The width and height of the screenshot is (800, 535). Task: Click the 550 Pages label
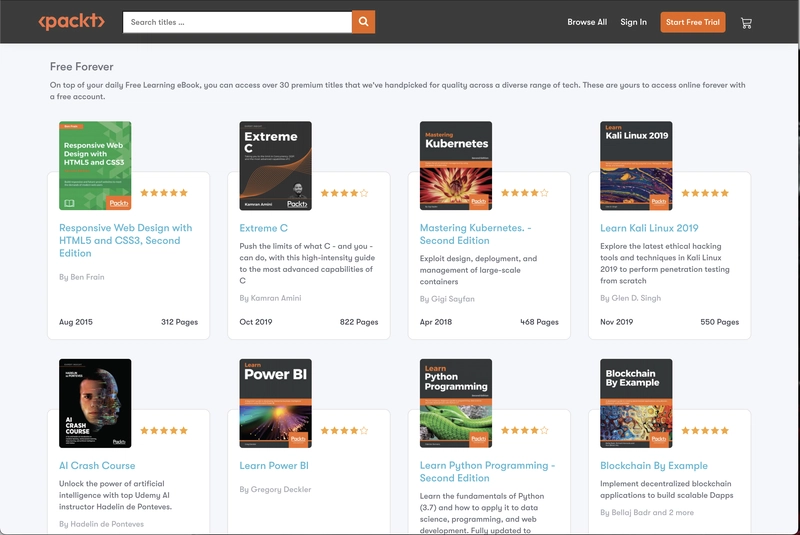click(x=719, y=322)
